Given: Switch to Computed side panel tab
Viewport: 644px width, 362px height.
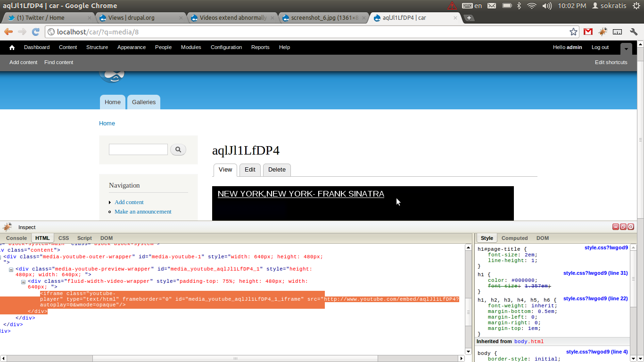Looking at the screenshot, I should pos(514,238).
